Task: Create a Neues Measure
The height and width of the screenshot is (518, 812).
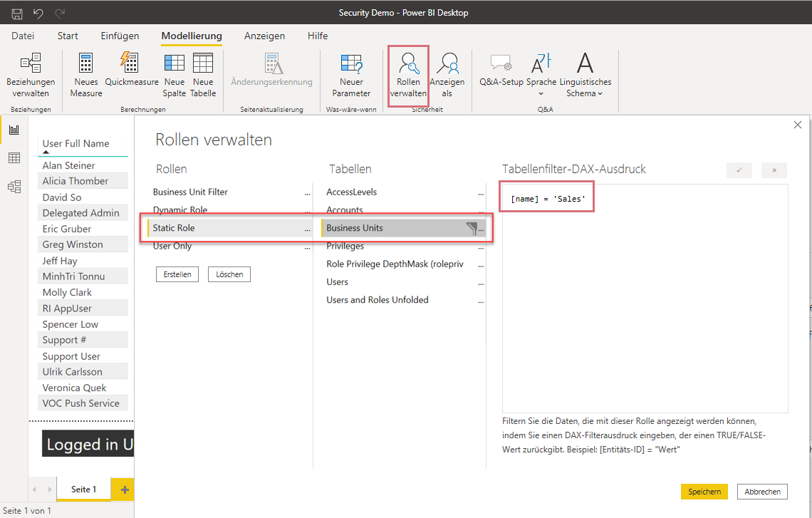Action: pos(86,76)
